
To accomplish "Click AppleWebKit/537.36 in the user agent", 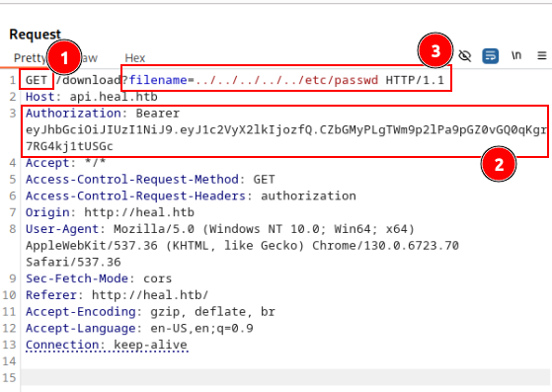I will pos(92,245).
